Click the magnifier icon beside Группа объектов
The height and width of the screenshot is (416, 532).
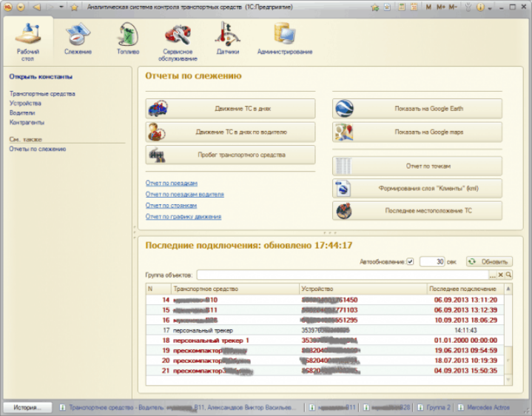pos(508,275)
